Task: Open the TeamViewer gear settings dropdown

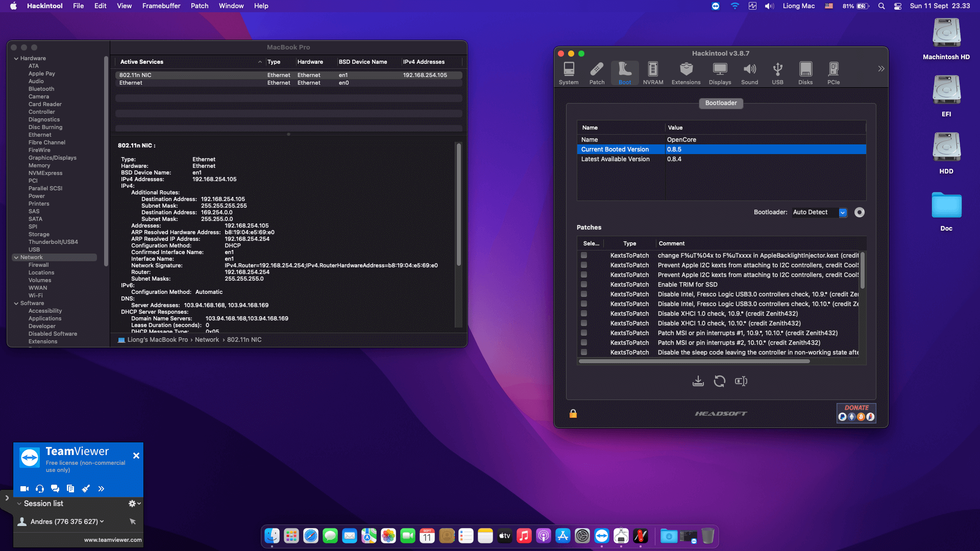Action: click(x=135, y=504)
